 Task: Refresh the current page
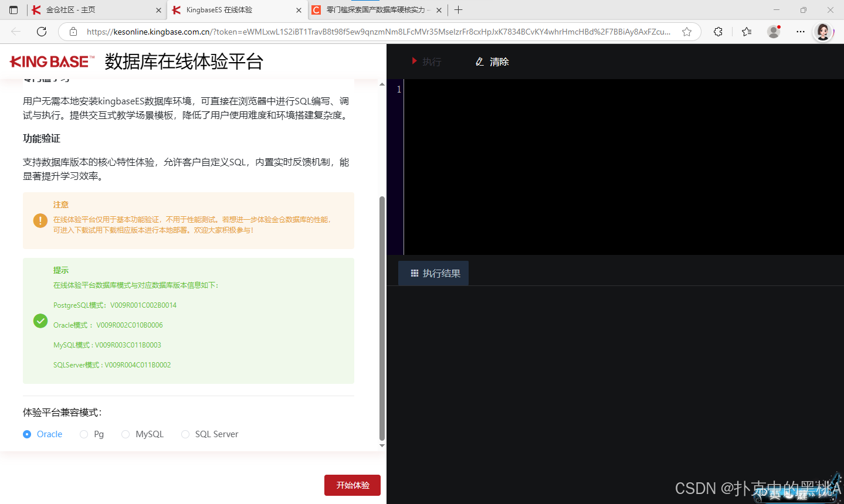click(42, 32)
